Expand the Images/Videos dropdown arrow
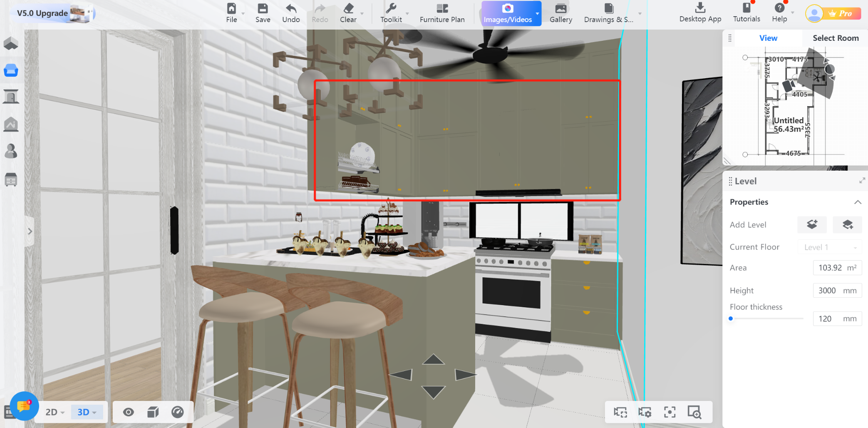This screenshot has height=428, width=868. point(537,14)
